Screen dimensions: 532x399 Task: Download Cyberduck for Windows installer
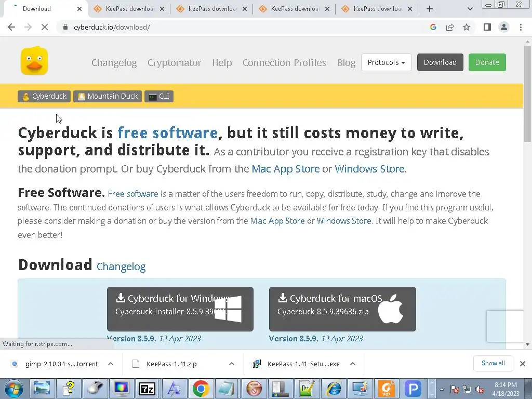[180, 309]
